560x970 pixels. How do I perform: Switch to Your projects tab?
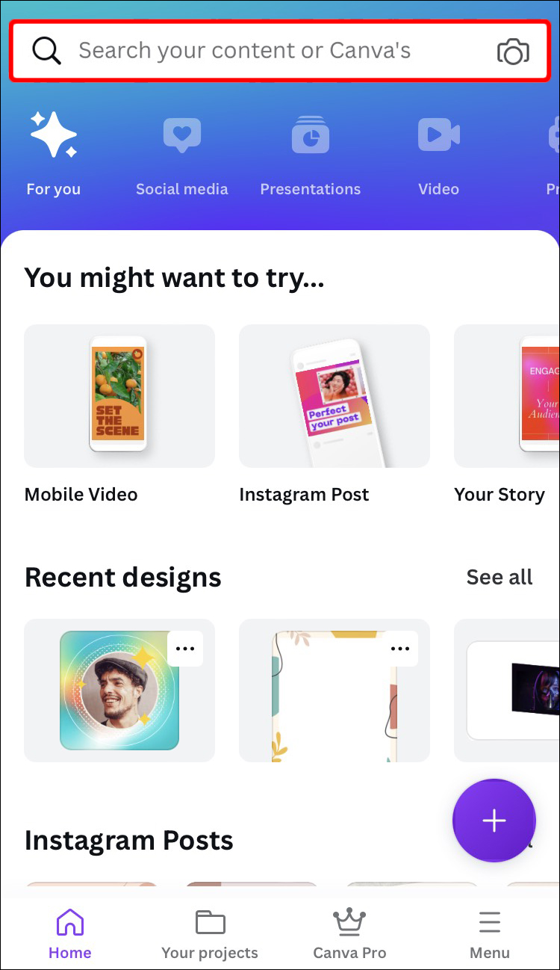pyautogui.click(x=210, y=935)
